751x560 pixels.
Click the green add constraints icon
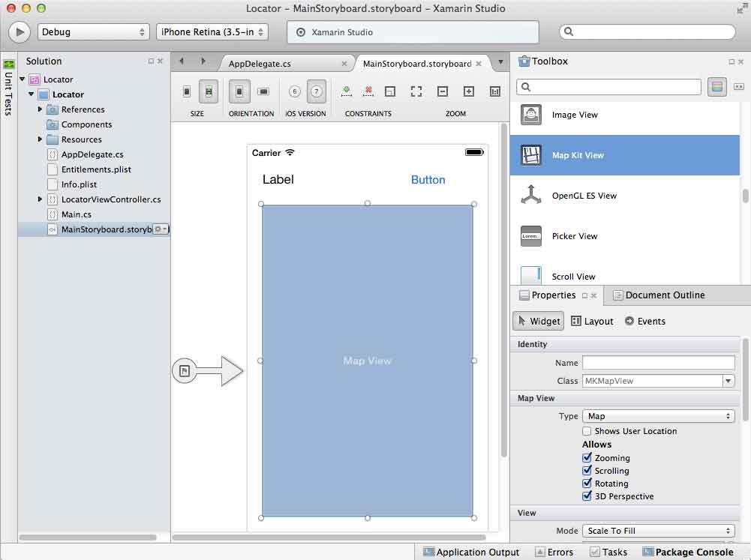[347, 91]
